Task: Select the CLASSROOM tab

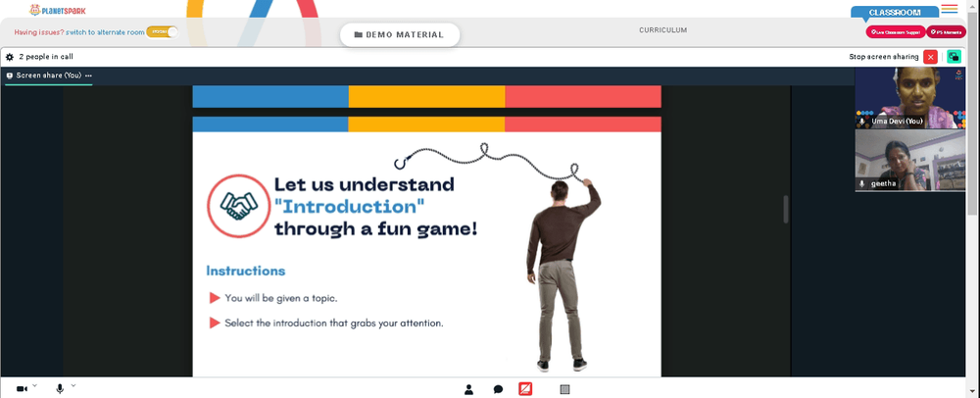Action: click(895, 13)
